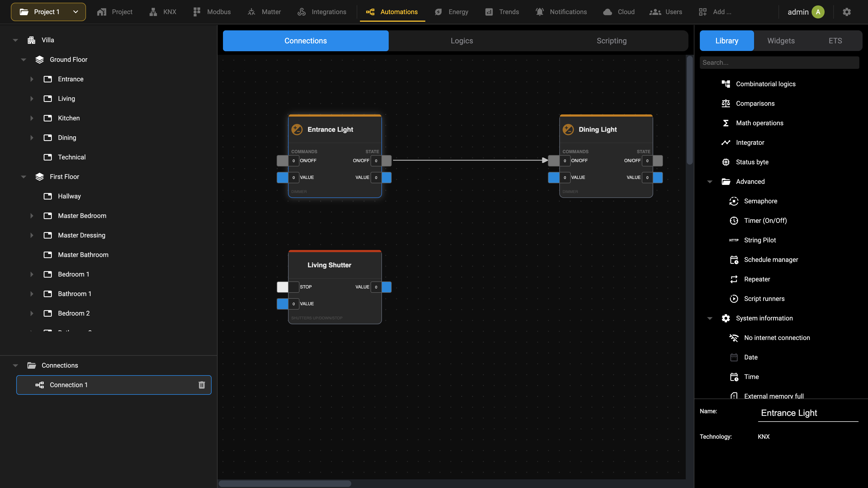
Task: Collapse the Ground Floor node
Action: pyautogui.click(x=23, y=60)
